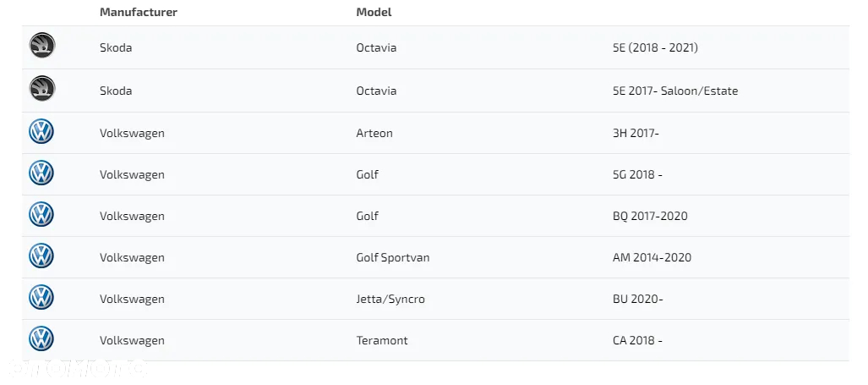The width and height of the screenshot is (868, 385).
Task: Click the CA 2018 - variant text
Action: click(x=637, y=341)
